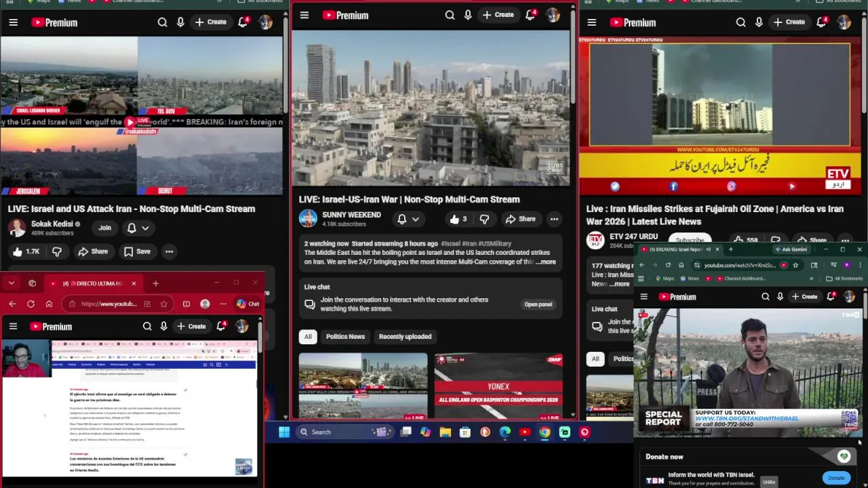The height and width of the screenshot is (488, 868).
Task: Open Edge workspaces icon beside DIRECTO ULTIMA tab
Action: point(32,283)
